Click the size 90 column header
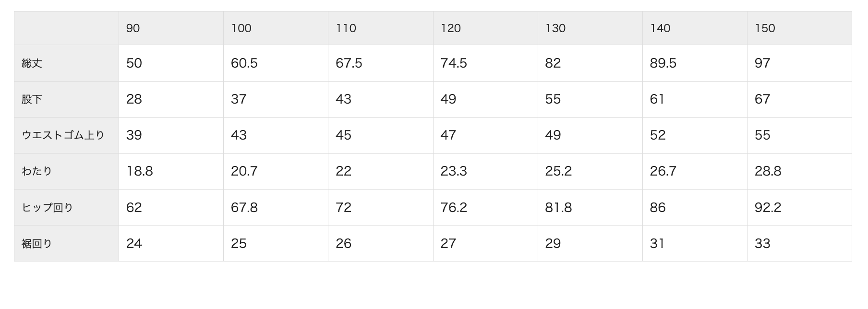 [133, 28]
